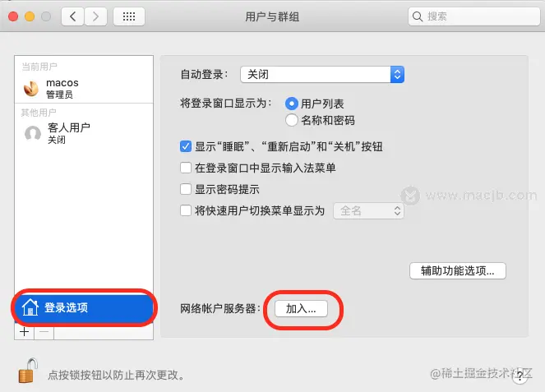Click the back navigation arrow
This screenshot has width=545, height=392.
(x=72, y=16)
